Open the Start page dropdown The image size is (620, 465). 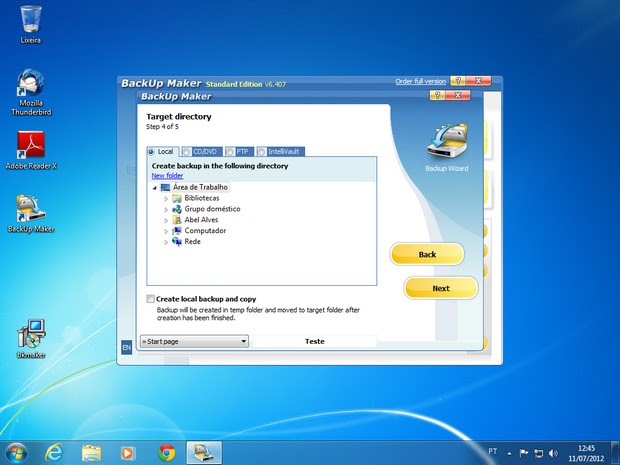point(194,341)
